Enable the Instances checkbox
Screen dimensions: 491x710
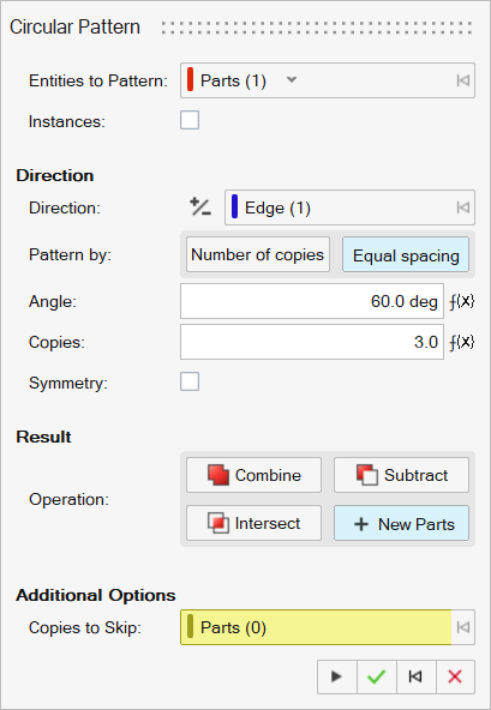pos(189,121)
